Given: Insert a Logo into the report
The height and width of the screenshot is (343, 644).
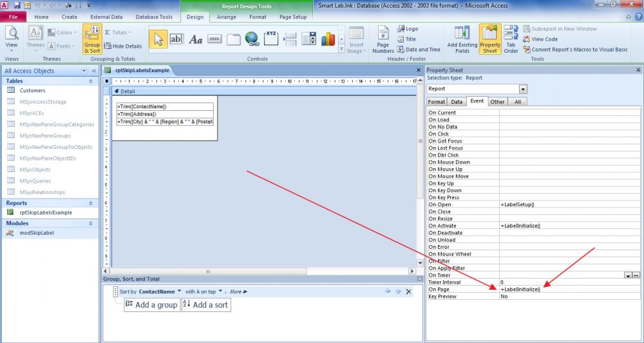Looking at the screenshot, I should pos(408,29).
